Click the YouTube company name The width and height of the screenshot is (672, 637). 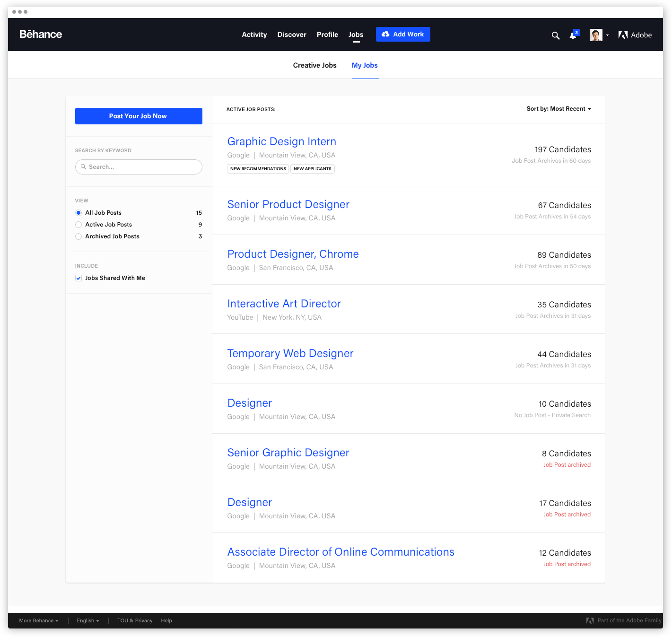(x=240, y=317)
